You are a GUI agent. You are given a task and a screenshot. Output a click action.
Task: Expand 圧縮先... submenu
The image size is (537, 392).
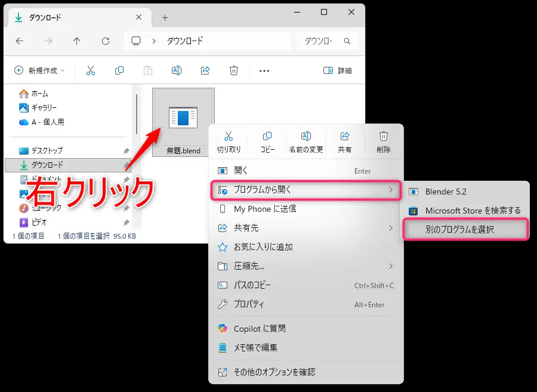pyautogui.click(x=306, y=266)
